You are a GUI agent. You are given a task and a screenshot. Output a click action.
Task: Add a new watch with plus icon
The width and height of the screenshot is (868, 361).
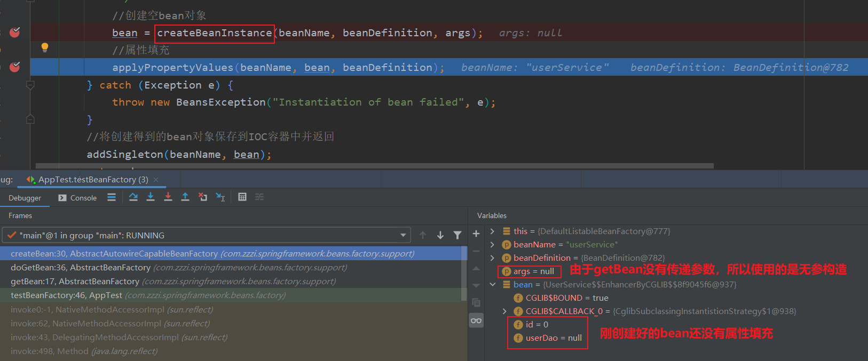coord(476,234)
